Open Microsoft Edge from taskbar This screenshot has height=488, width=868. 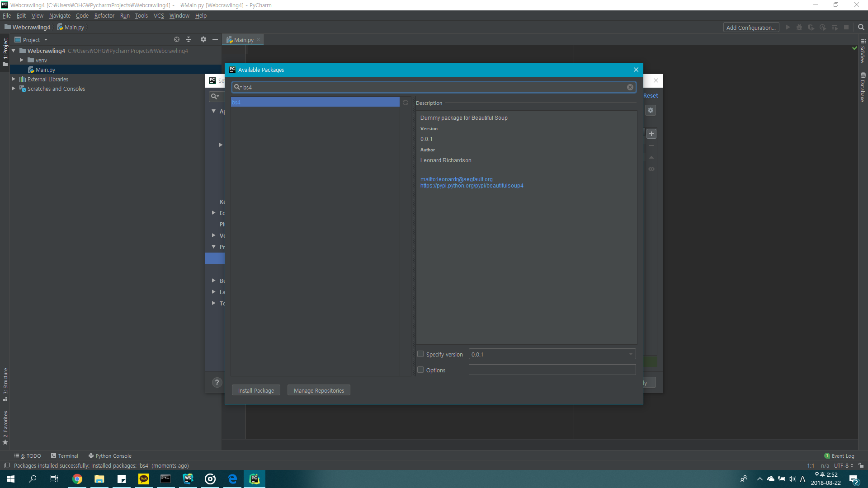pos(232,479)
